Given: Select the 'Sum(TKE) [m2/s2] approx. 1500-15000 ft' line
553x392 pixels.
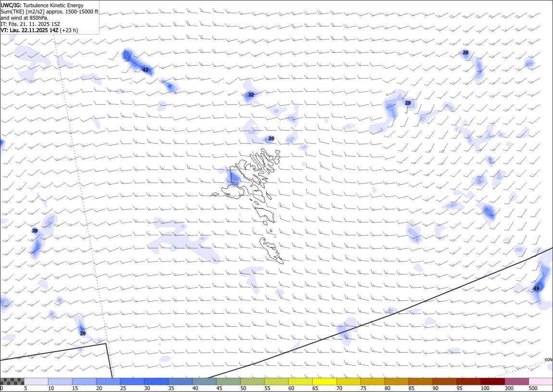Looking at the screenshot, I should 50,12.
